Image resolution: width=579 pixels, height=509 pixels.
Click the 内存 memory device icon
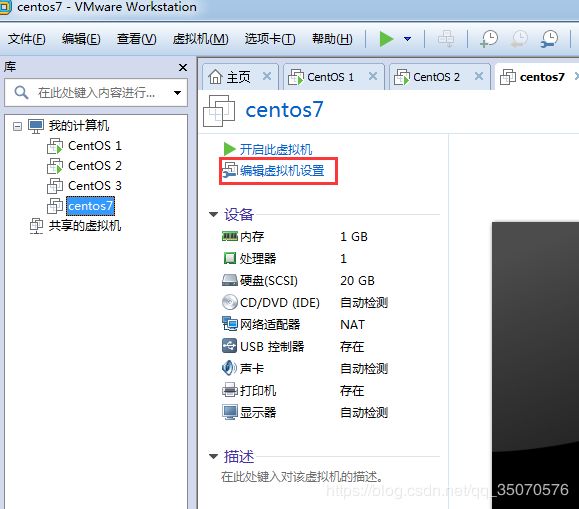point(230,236)
